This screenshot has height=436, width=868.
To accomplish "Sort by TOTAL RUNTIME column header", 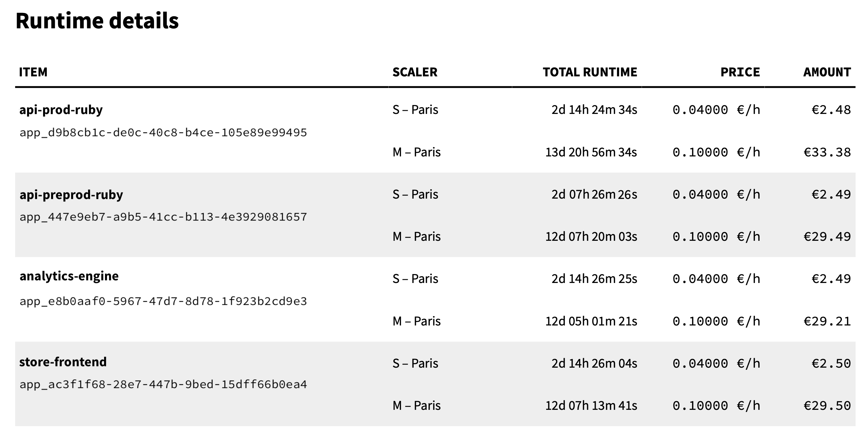I will pyautogui.click(x=590, y=72).
